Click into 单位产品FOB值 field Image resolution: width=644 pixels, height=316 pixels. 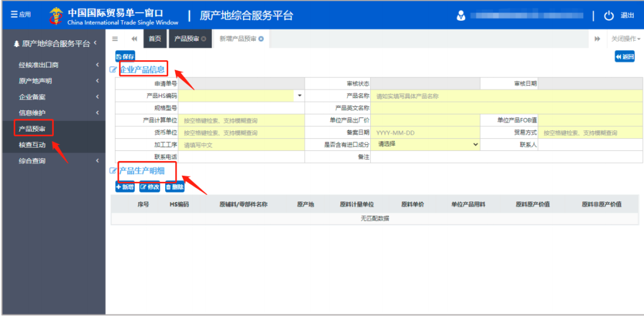click(590, 120)
